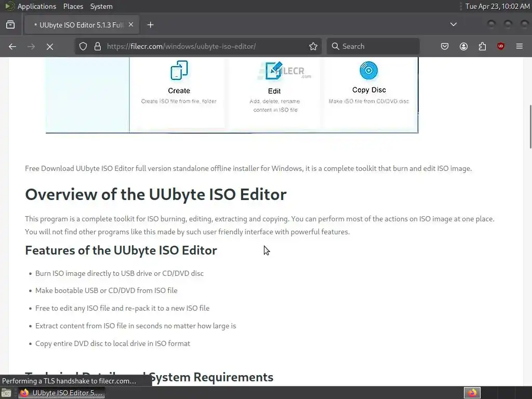This screenshot has width=532, height=399.
Task: Click the Edit icon in screenshot
Action: tap(274, 71)
